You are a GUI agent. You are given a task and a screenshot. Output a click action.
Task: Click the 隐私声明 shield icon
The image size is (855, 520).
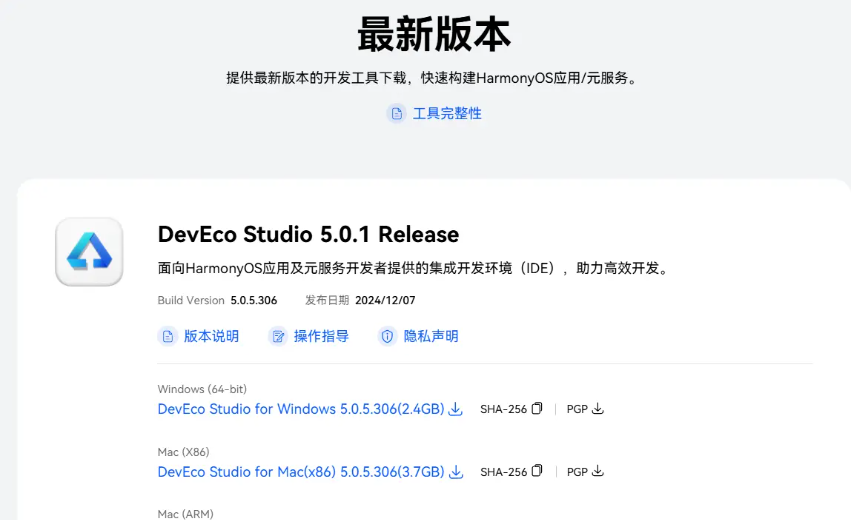387,336
